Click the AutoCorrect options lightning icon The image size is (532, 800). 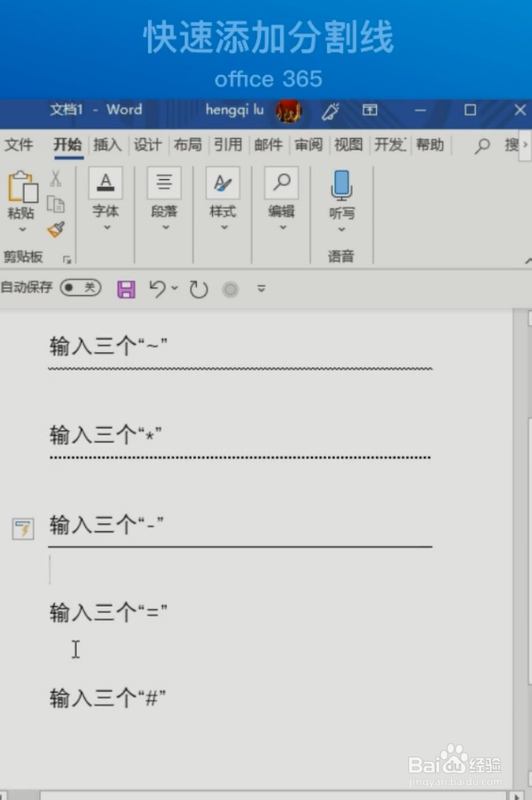23,529
